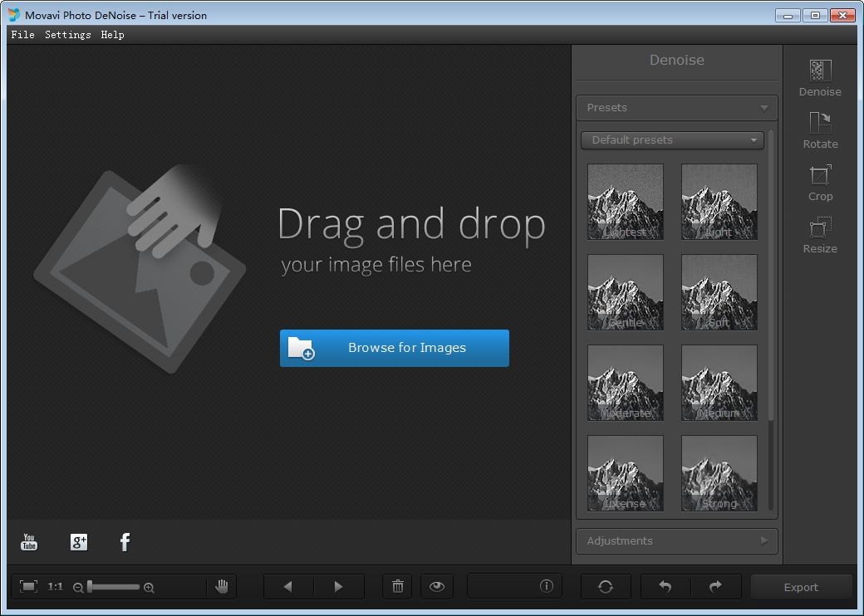
Task: Choose the Medium preset thumbnail
Action: [719, 383]
